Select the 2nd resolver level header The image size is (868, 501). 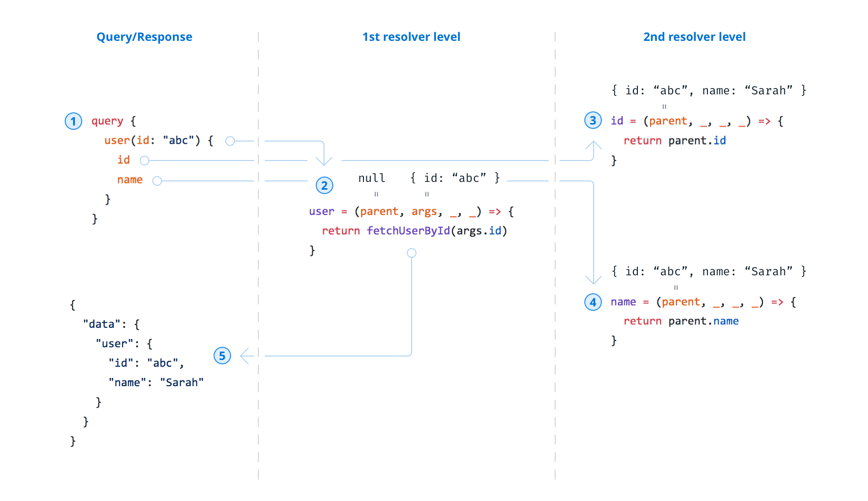(694, 36)
